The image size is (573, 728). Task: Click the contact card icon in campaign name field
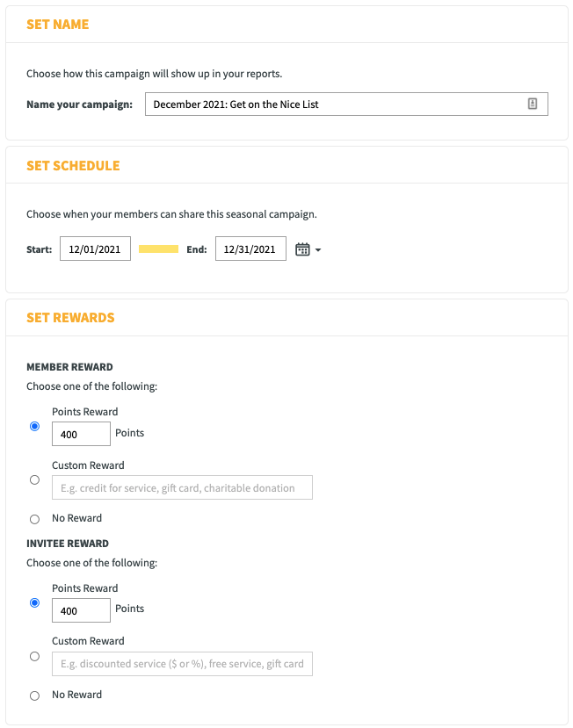532,104
